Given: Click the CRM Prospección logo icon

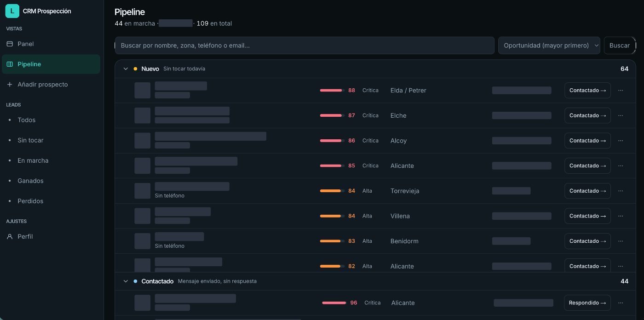Looking at the screenshot, I should (12, 11).
